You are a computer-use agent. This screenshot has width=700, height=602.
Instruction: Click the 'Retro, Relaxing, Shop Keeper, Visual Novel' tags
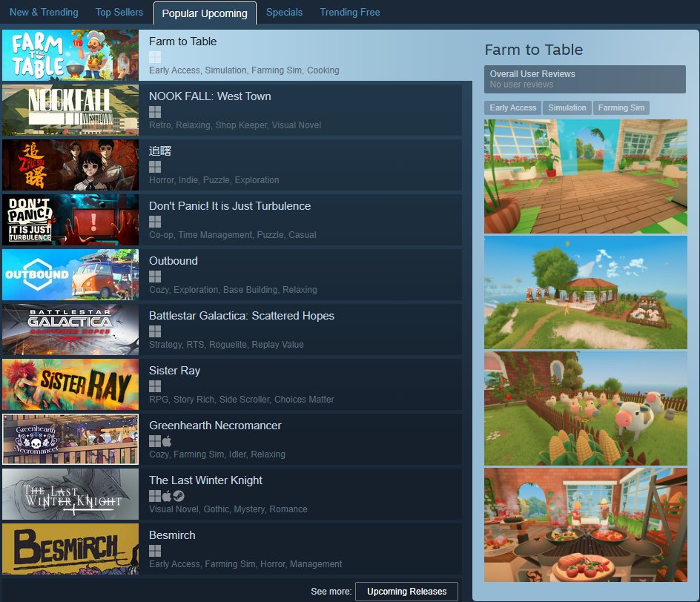pyautogui.click(x=235, y=125)
